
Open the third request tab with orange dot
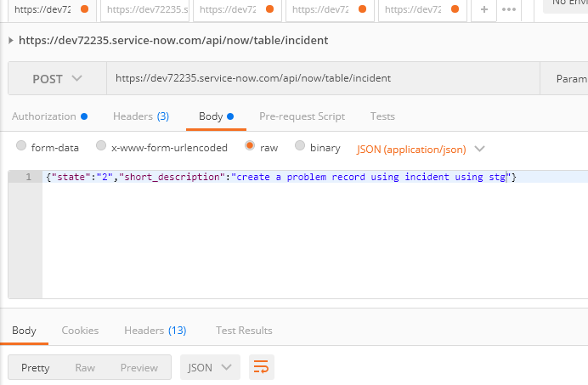point(237,9)
